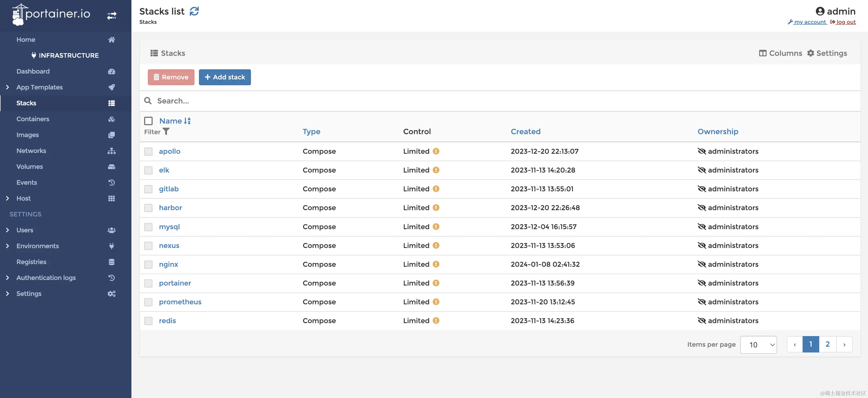The height and width of the screenshot is (398, 868).
Task: Click the Registries database icon
Action: [112, 262]
